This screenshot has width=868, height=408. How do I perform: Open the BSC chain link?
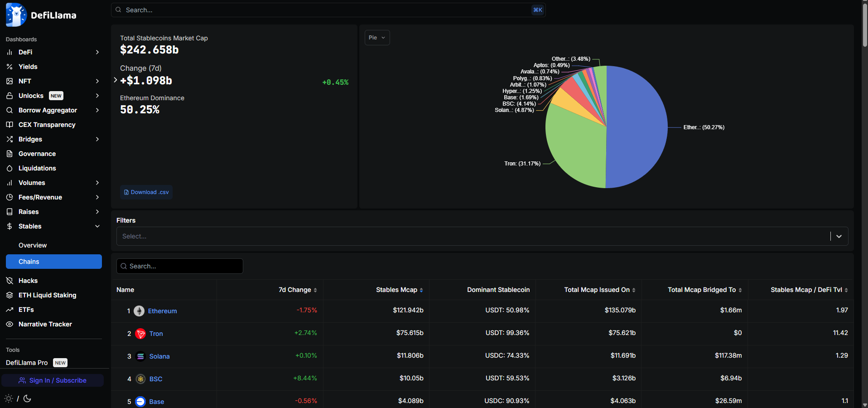156,379
